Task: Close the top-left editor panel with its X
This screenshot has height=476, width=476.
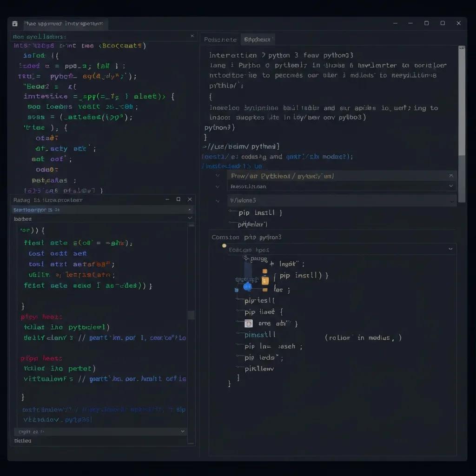Action: tap(192, 36)
